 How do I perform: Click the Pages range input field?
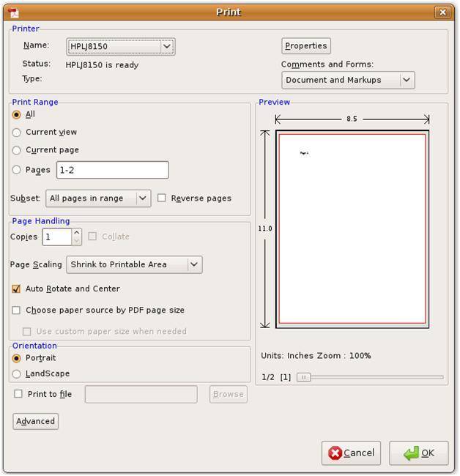(x=113, y=170)
